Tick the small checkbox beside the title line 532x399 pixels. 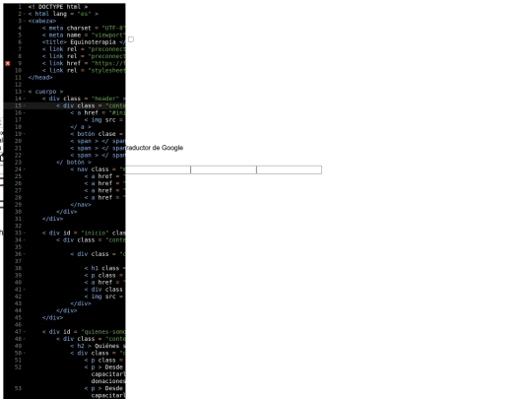131,39
